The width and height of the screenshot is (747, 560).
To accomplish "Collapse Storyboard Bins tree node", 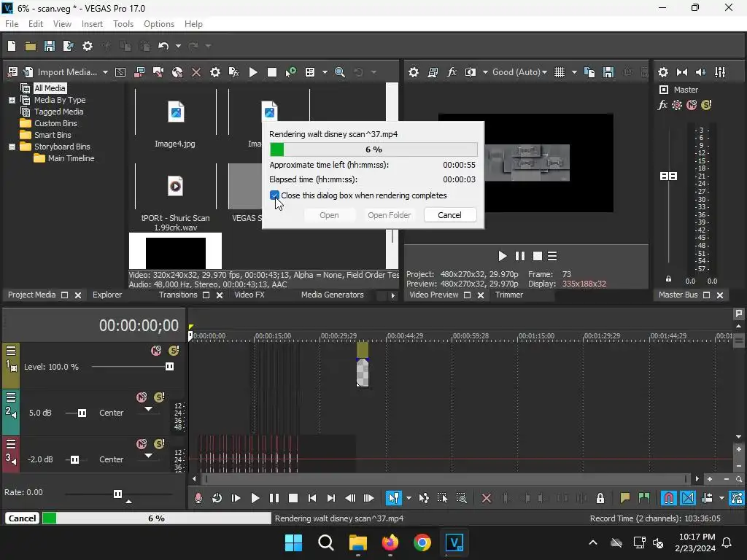I will pyautogui.click(x=12, y=147).
